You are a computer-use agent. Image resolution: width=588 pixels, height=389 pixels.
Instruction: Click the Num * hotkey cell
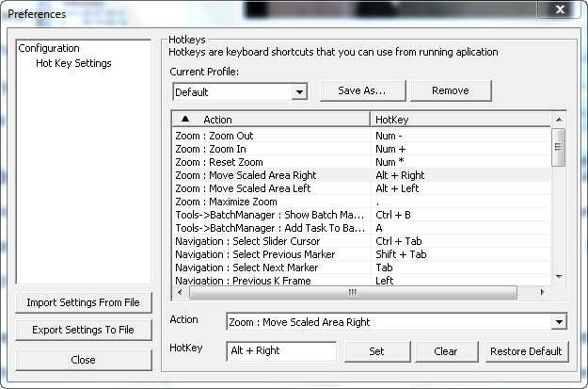pyautogui.click(x=460, y=162)
